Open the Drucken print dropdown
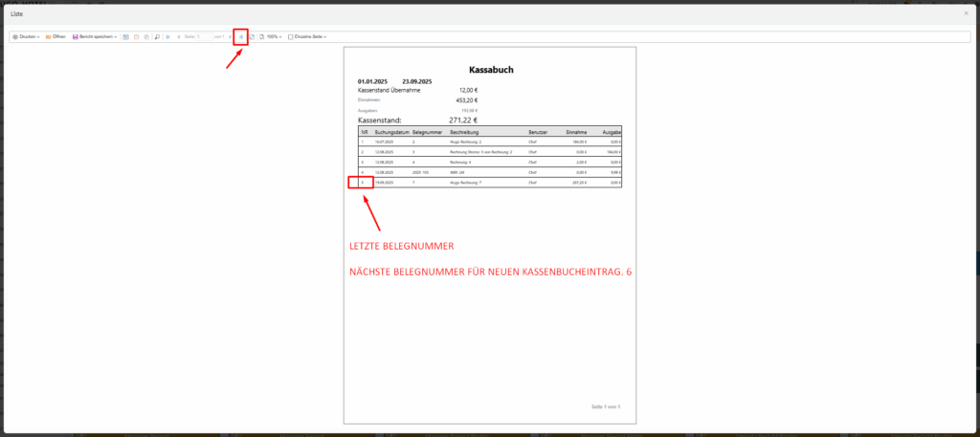Image resolution: width=980 pixels, height=437 pixels. [26, 36]
